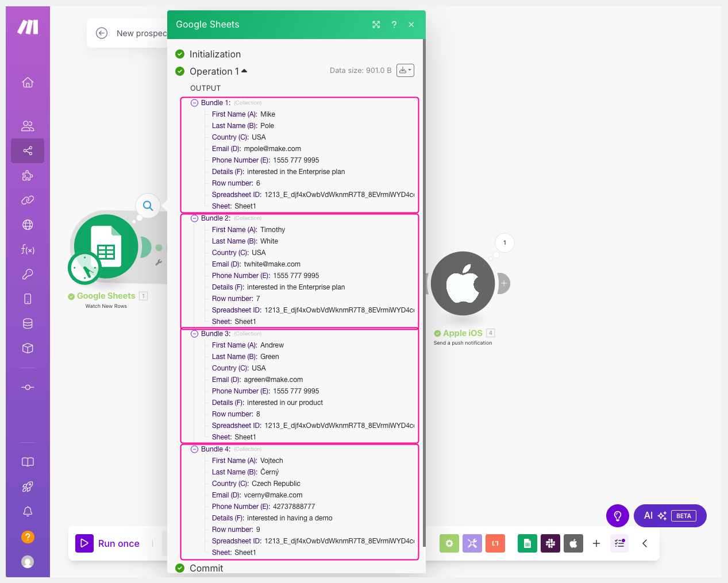
Task: Close the Google Sheets output panel
Action: point(411,25)
